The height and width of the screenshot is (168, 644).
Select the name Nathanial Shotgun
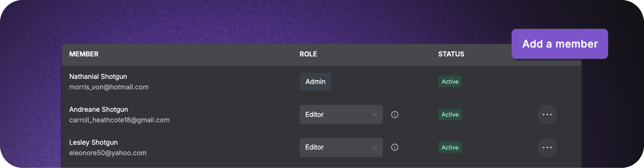(98, 77)
